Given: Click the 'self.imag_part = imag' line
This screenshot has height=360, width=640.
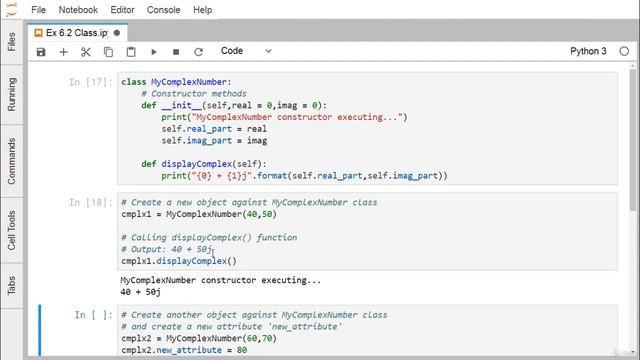Looking at the screenshot, I should 214,141.
